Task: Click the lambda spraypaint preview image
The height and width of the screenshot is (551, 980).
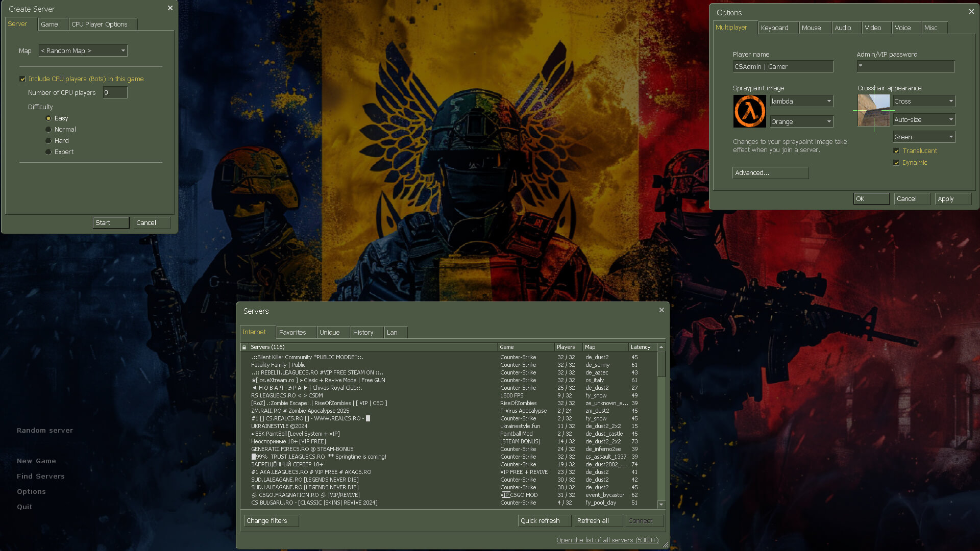Action: click(x=749, y=111)
